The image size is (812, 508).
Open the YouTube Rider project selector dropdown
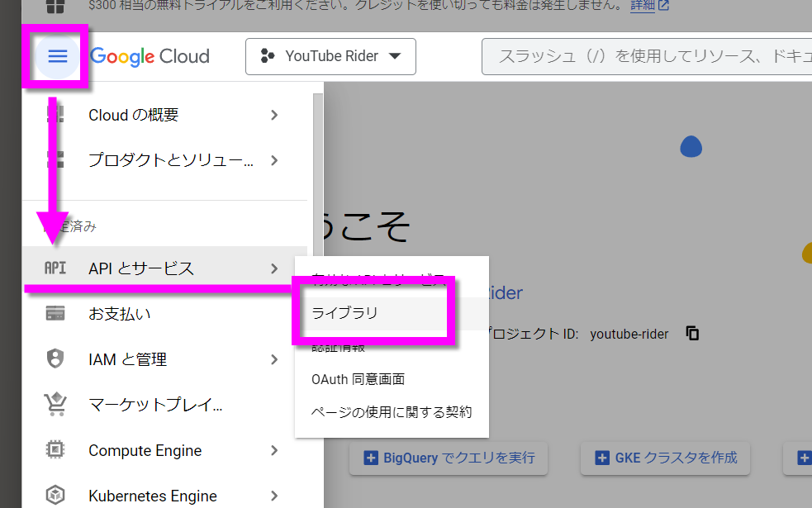[330, 56]
